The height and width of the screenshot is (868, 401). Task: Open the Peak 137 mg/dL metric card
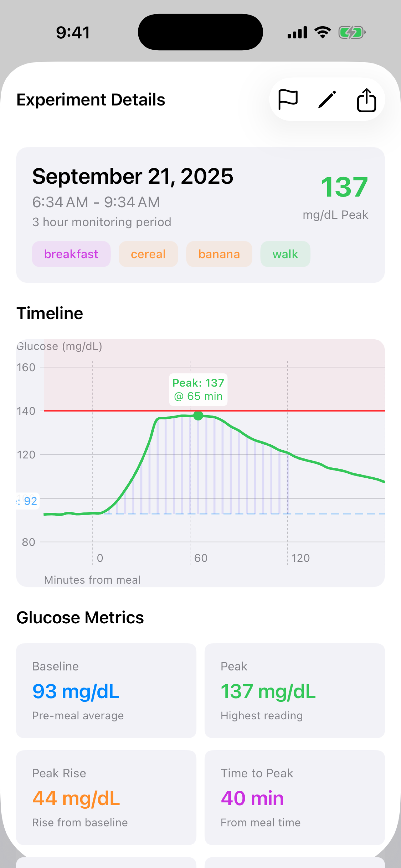click(x=295, y=691)
